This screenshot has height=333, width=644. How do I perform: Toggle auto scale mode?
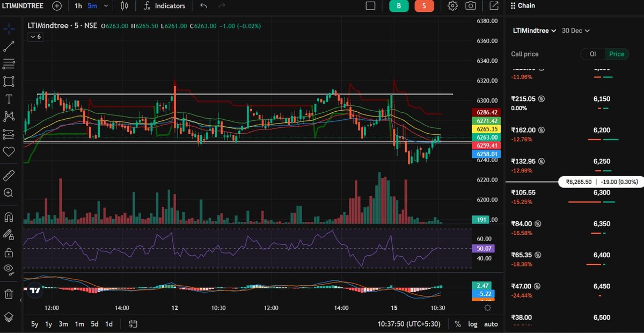pos(491,324)
